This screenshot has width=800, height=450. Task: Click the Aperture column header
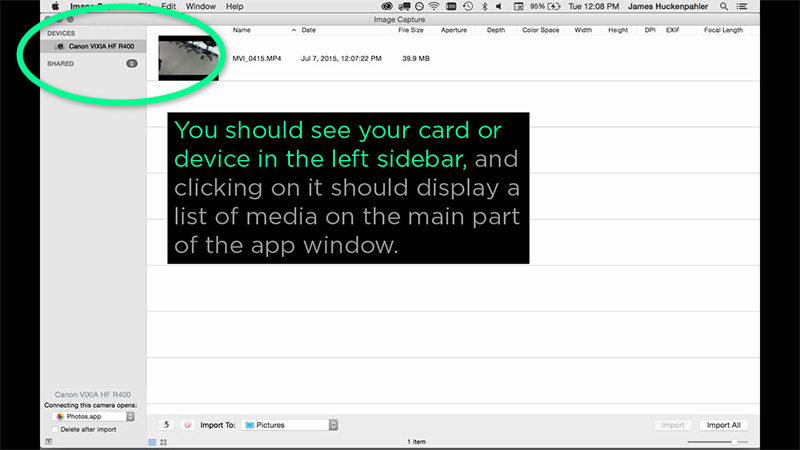(x=454, y=30)
